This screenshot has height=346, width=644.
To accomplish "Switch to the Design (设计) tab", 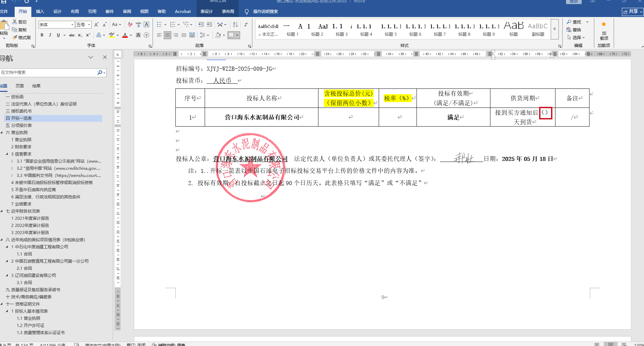I will point(58,12).
